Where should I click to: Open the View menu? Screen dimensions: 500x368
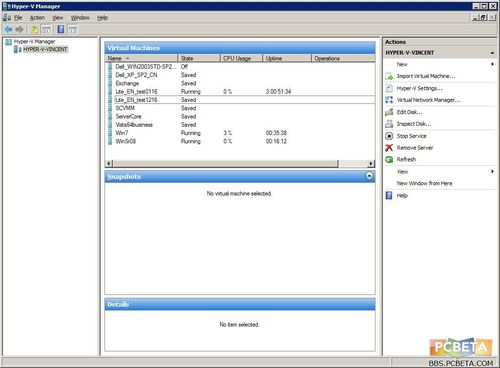[58, 18]
